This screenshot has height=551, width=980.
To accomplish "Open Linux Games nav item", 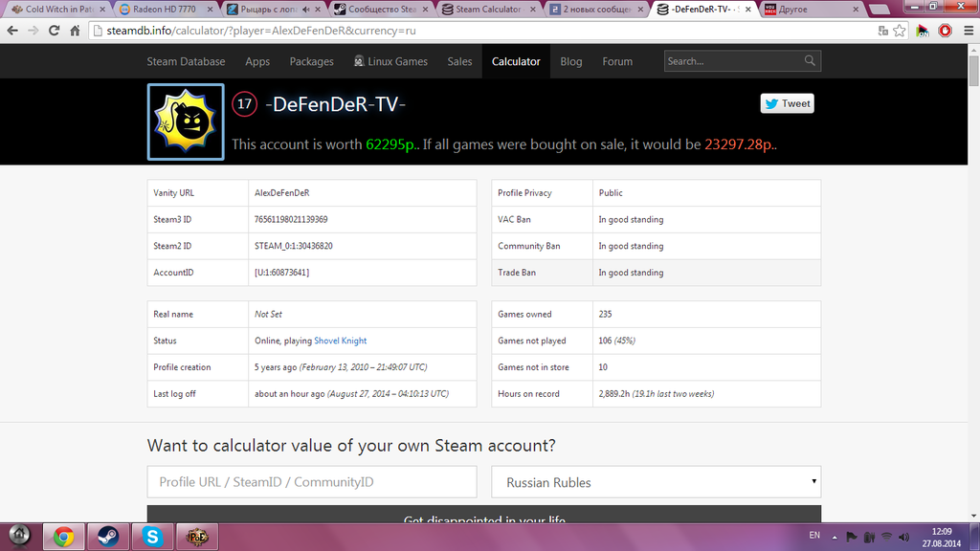I will [390, 61].
